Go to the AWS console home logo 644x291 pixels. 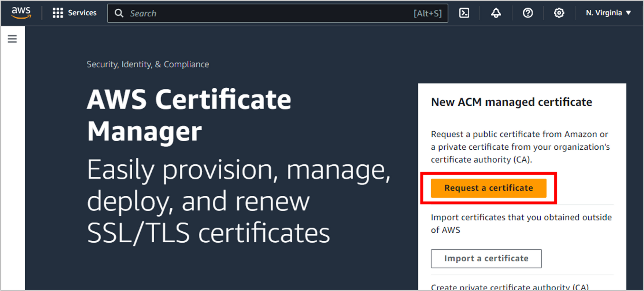click(21, 13)
